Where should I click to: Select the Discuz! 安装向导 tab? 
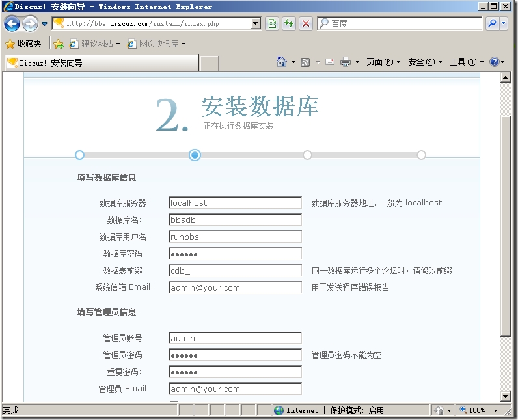pyautogui.click(x=102, y=62)
